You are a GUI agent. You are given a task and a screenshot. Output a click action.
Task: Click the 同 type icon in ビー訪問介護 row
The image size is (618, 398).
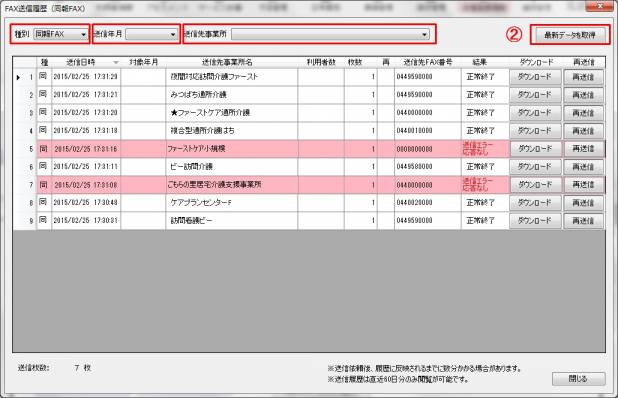pos(43,166)
